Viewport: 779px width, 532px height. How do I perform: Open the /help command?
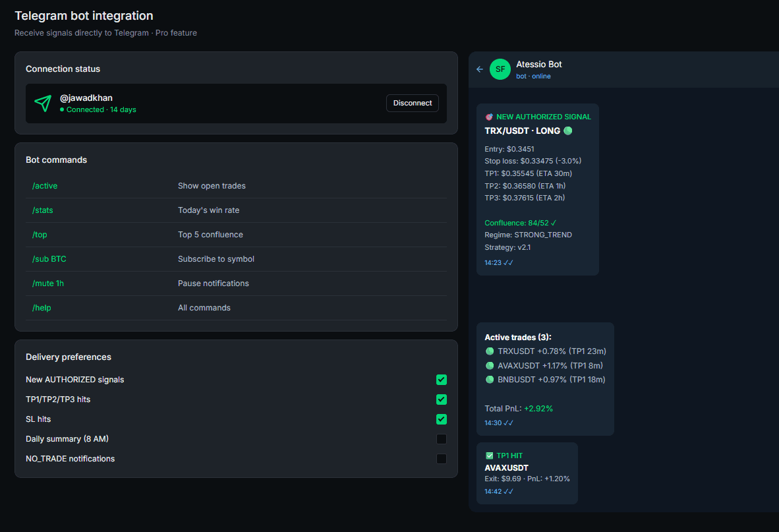pos(42,307)
